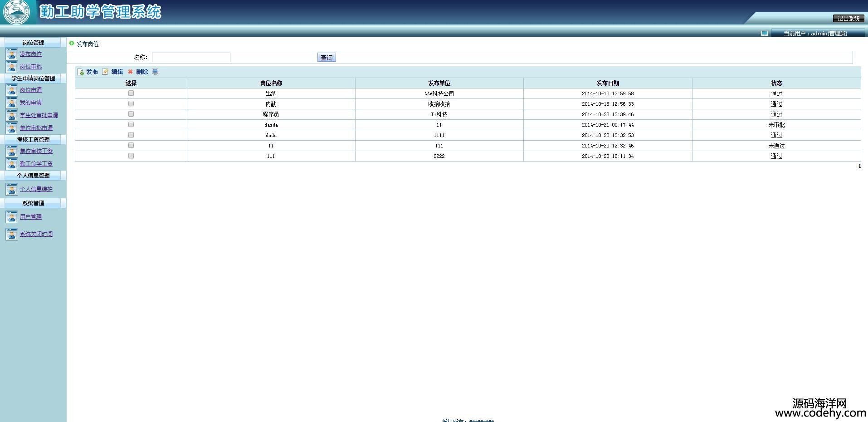Click the cell 'AAA科技公司'
Viewport: 868px width, 422px height.
(439, 93)
